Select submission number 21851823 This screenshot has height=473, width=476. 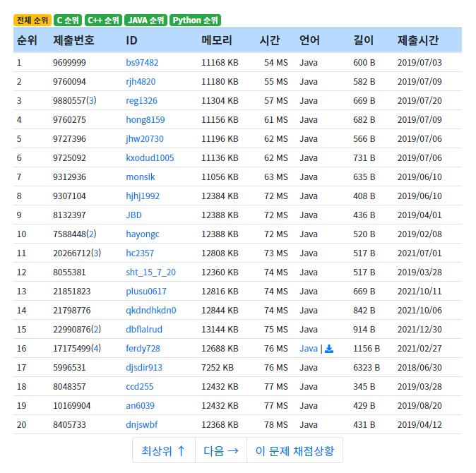tap(72, 292)
